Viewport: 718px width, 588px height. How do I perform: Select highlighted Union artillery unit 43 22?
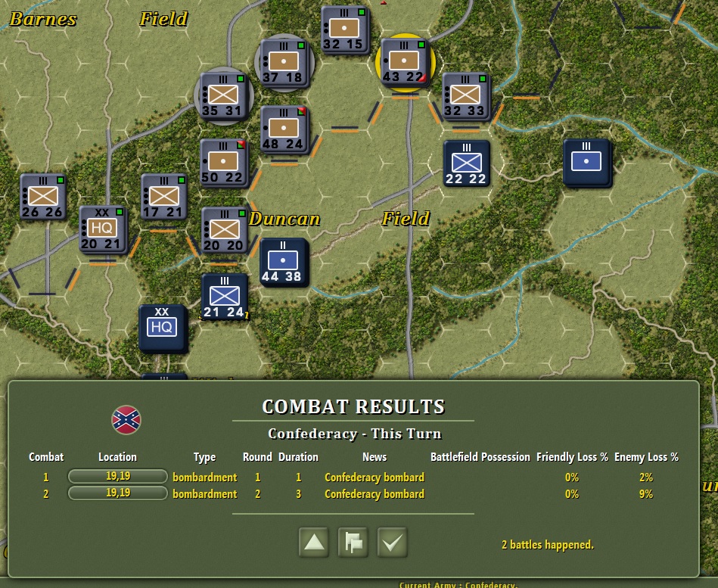405,62
